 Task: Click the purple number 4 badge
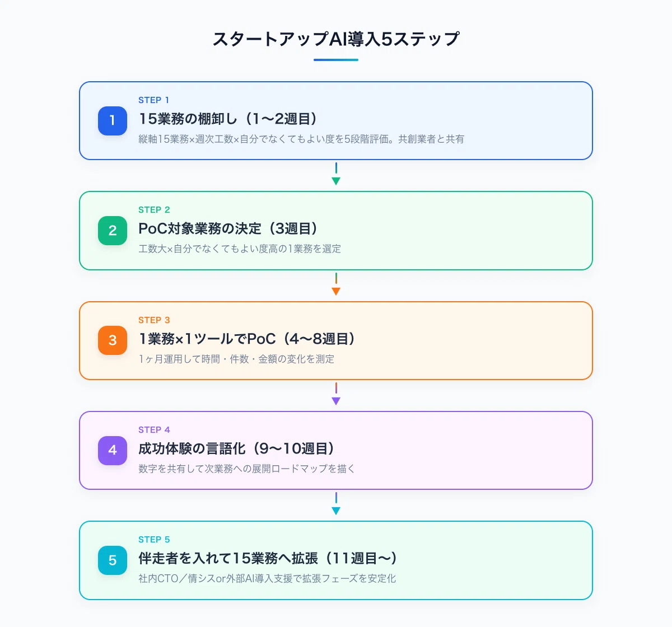tap(113, 450)
